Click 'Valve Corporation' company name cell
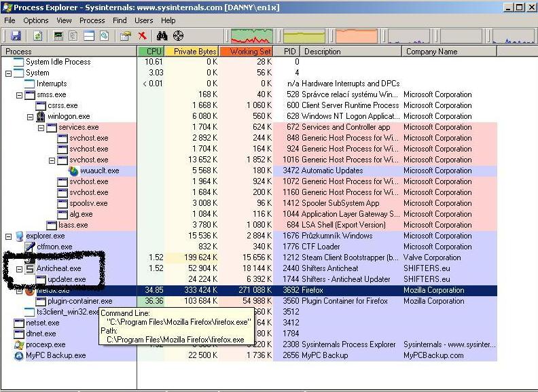538x392 pixels. coord(432,257)
